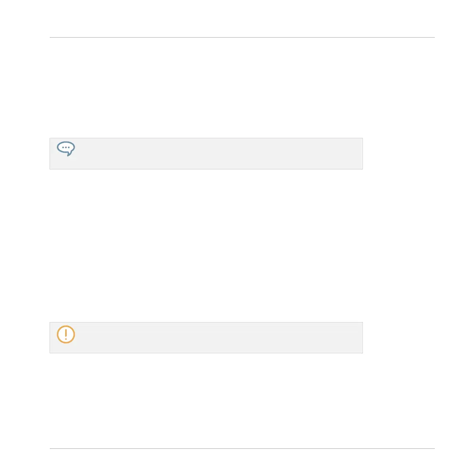
Task: Click the exclamation stroke inside the orange circle
Action: pos(66,334)
